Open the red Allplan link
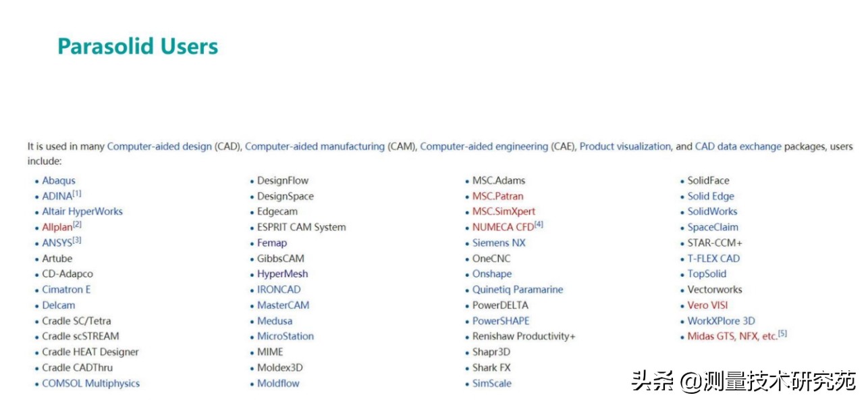Screen dimensions: 868x404 pos(57,228)
